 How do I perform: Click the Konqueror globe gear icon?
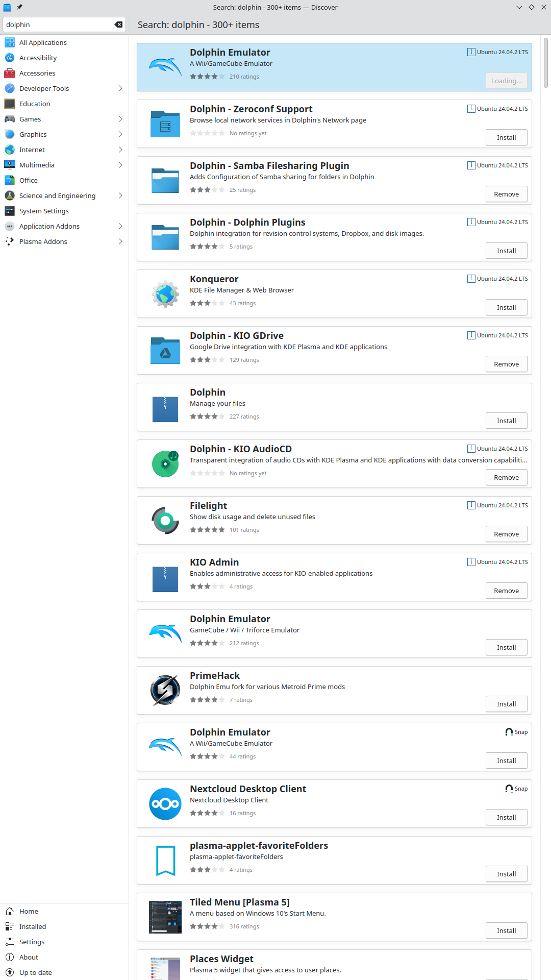tap(165, 293)
